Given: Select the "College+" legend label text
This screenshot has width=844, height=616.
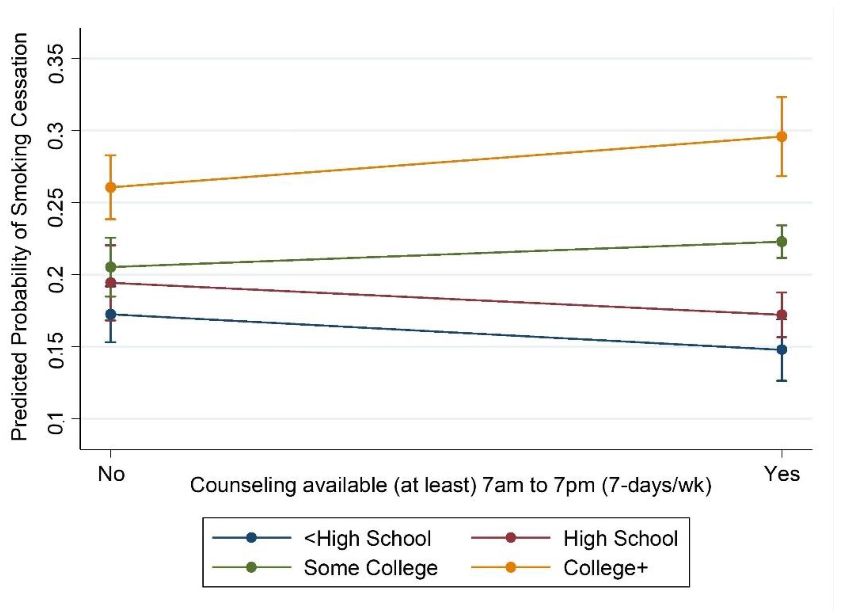Looking at the screenshot, I should (x=605, y=568).
